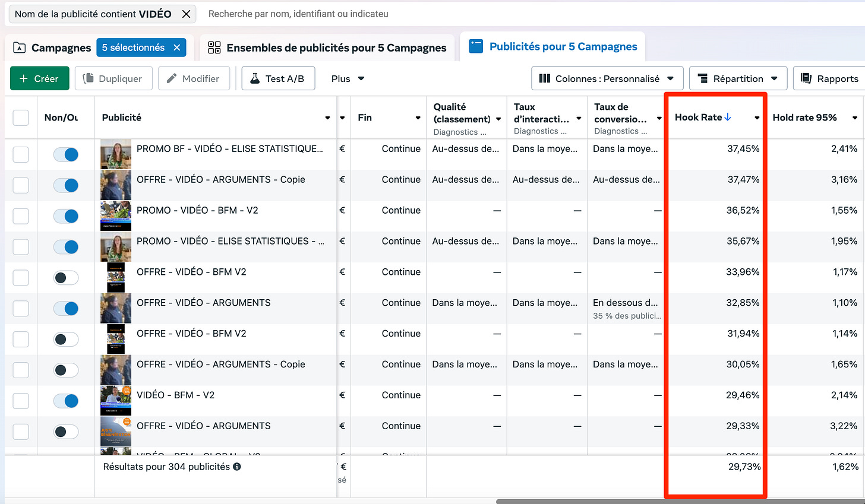Click the Dupliquer button

point(113,78)
